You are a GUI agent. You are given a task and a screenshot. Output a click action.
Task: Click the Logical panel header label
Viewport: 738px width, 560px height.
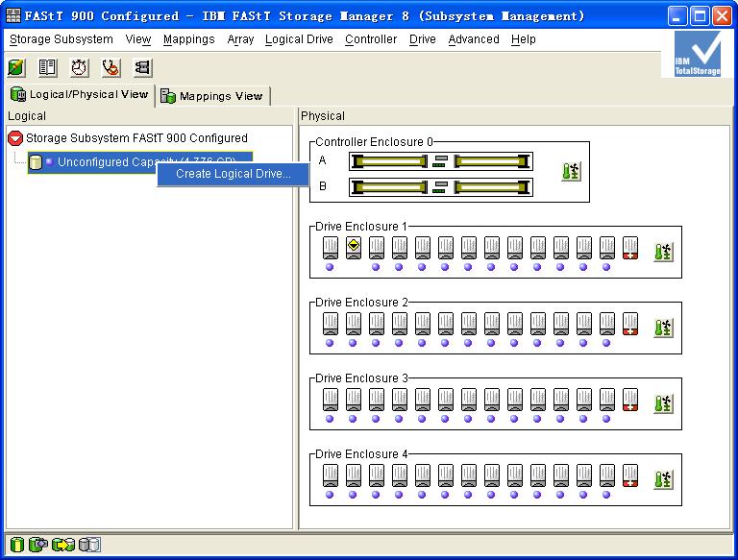point(27,116)
